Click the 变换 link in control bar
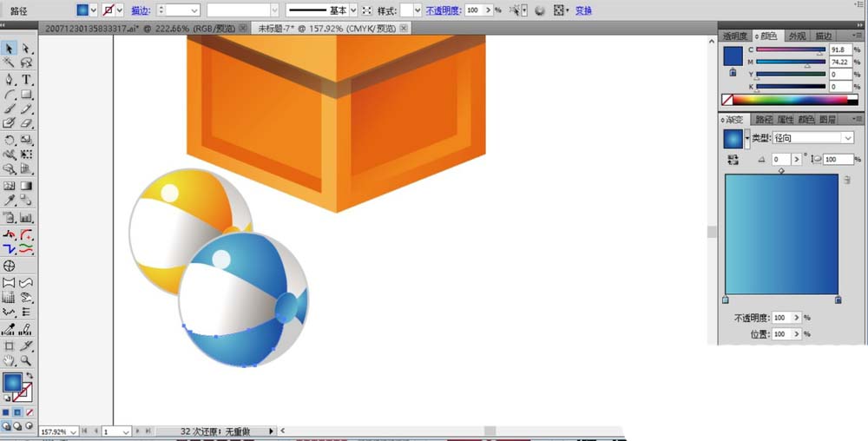The image size is (868, 441). pos(583,10)
